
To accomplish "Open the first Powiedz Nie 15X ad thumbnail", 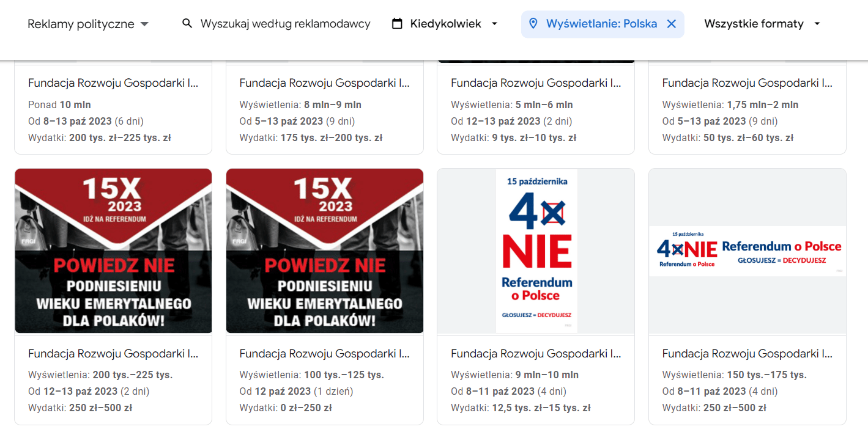I will click(x=113, y=251).
